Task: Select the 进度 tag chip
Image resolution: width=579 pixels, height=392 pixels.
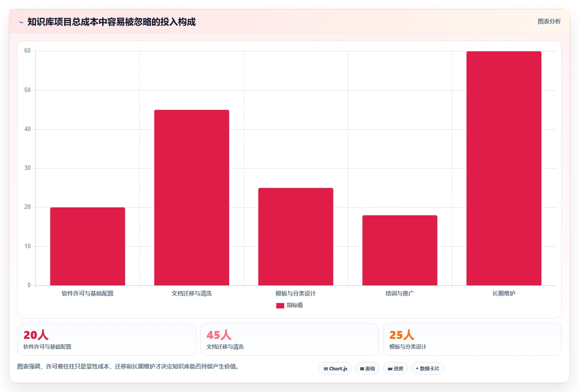Action: (x=395, y=369)
